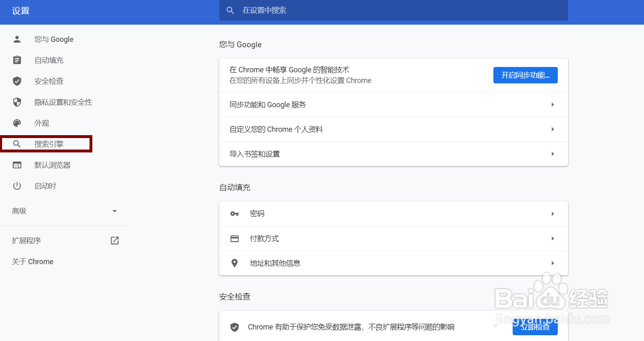
Task: Click the shield check icon for 安全检查
Action: (17, 81)
